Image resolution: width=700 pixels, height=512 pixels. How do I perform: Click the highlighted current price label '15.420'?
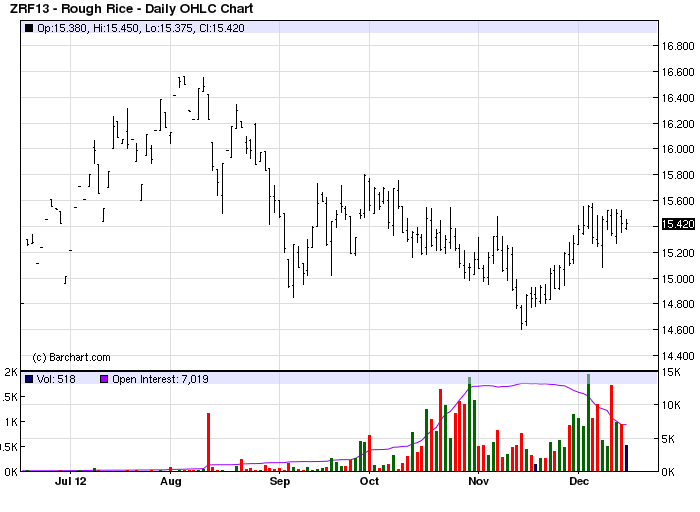678,224
